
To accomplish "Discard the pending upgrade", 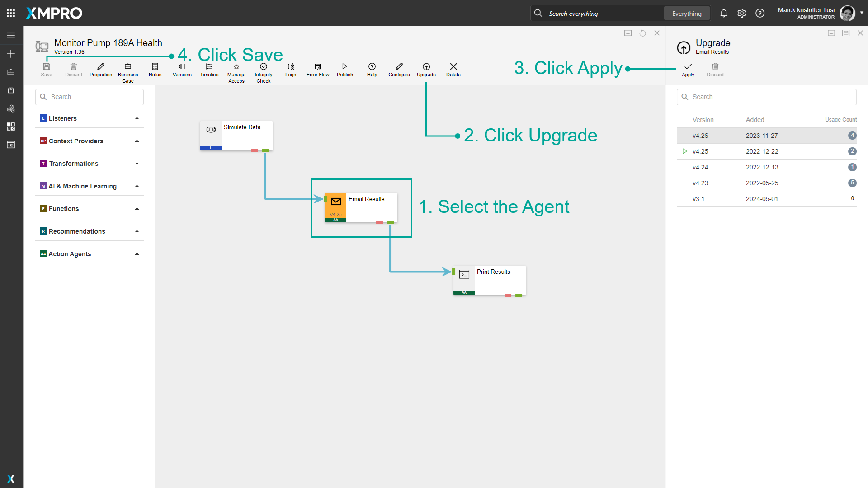I will [715, 70].
